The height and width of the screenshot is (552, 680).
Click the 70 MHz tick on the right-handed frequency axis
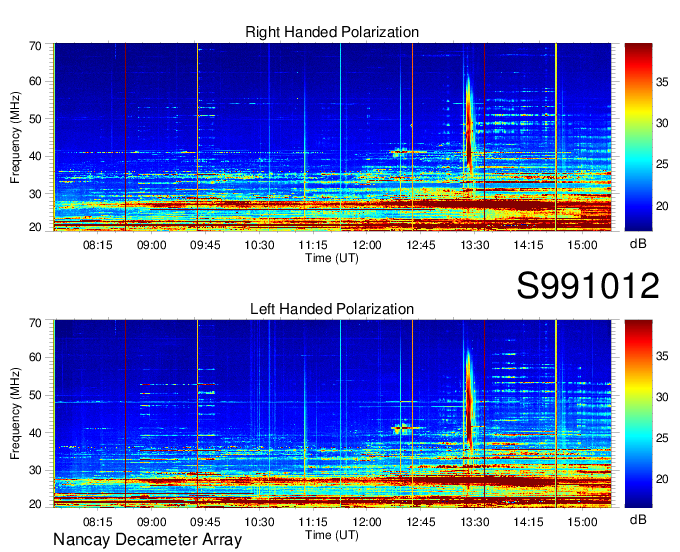click(36, 46)
